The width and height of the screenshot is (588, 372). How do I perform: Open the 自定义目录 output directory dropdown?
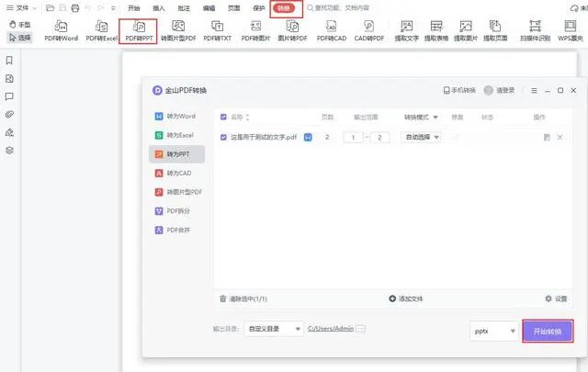(274, 329)
